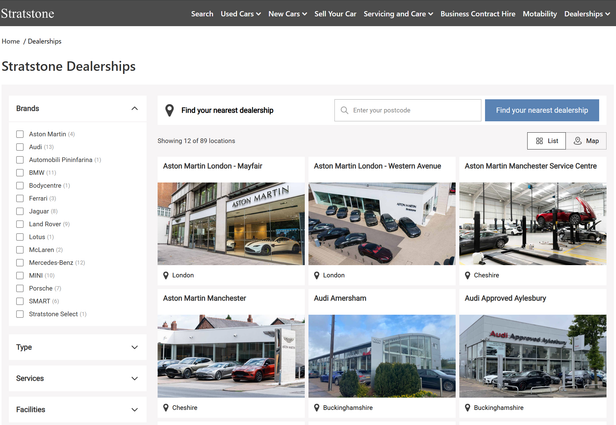Click the magnifier icon in postcode field
Screen dimensions: 616x425
coord(344,110)
